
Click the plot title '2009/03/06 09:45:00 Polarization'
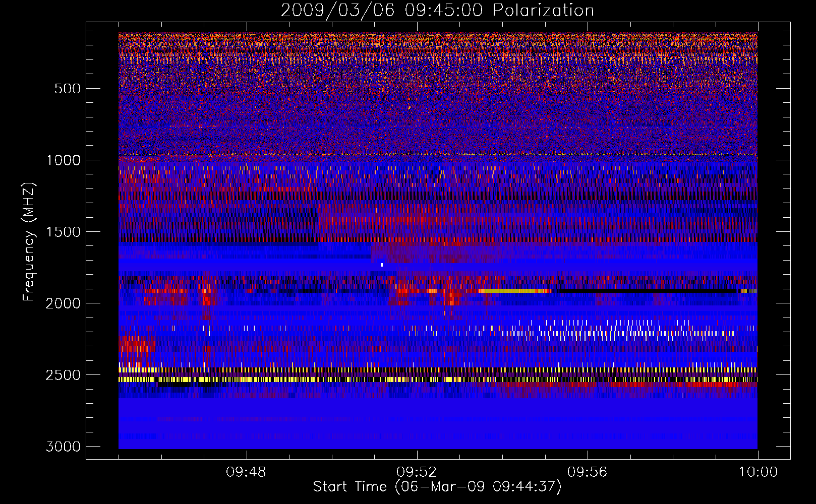click(x=437, y=10)
